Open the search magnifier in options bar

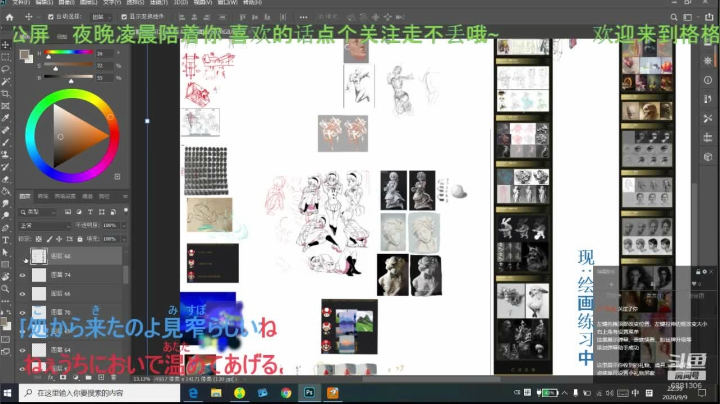pyautogui.click(x=674, y=17)
